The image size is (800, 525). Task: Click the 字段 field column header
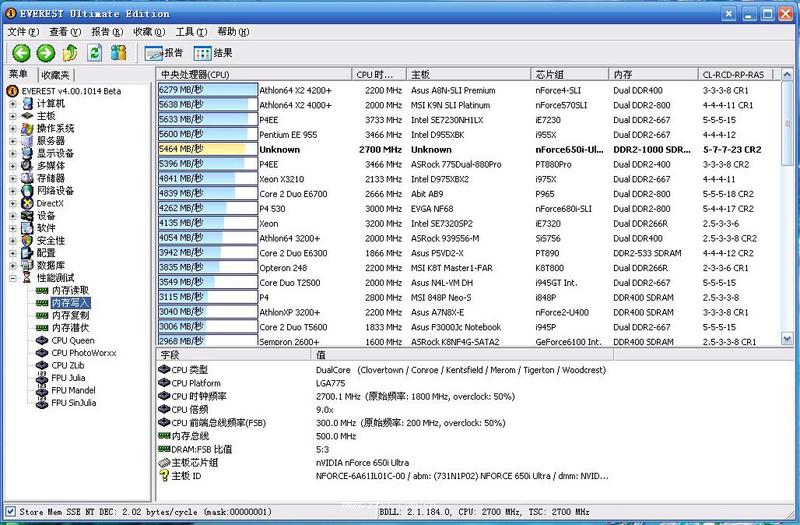click(x=234, y=355)
